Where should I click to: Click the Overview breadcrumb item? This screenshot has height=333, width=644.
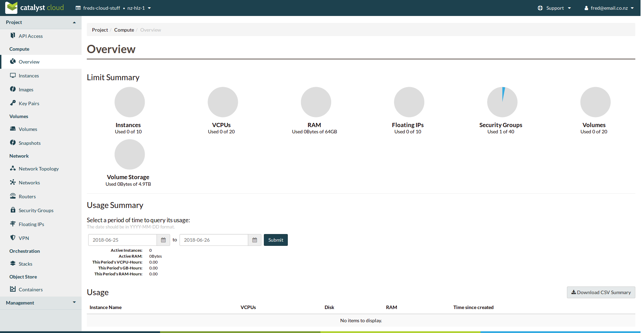151,30
